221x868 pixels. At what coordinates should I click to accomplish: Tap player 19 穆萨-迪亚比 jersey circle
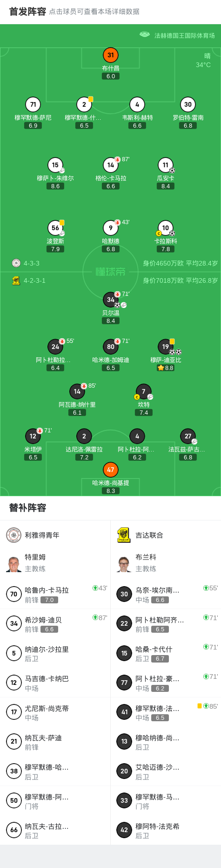[166, 347]
